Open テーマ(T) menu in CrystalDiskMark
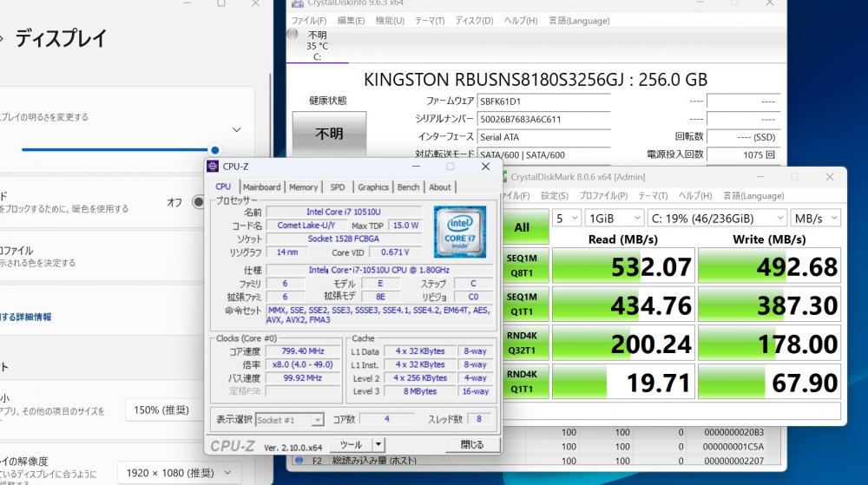Viewport: 868px width, 485px height. click(653, 196)
